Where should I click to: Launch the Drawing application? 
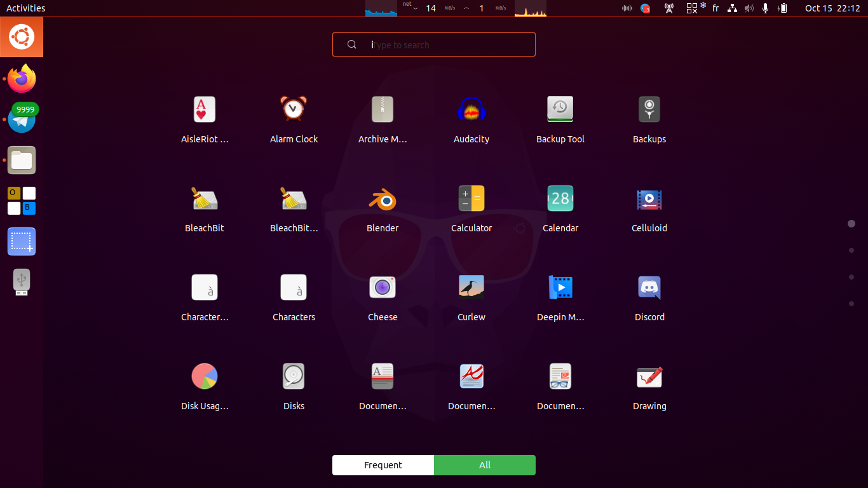649,386
